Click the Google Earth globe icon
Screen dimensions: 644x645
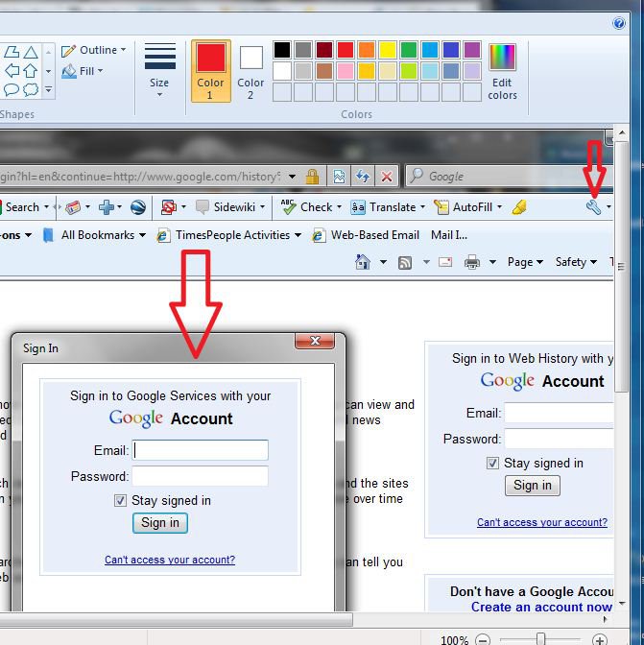[x=138, y=207]
